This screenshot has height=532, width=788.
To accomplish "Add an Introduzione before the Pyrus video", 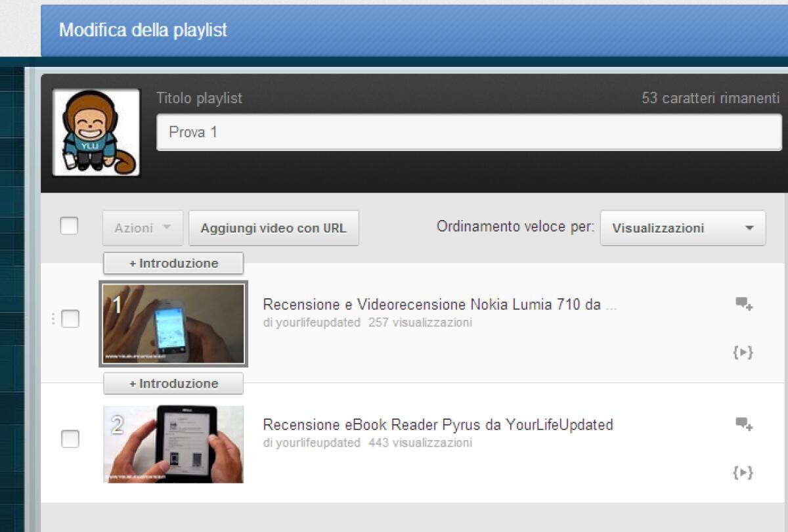I will [173, 383].
